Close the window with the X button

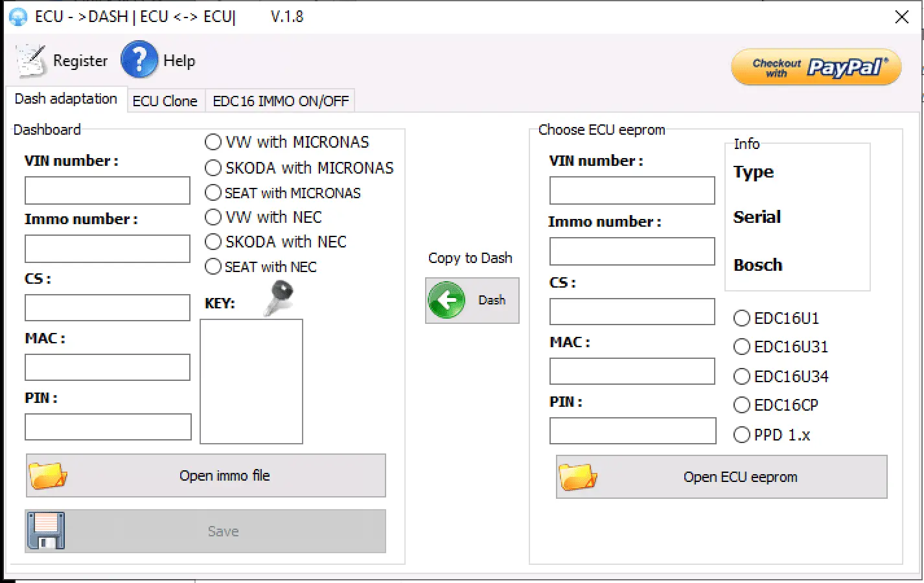(x=901, y=17)
